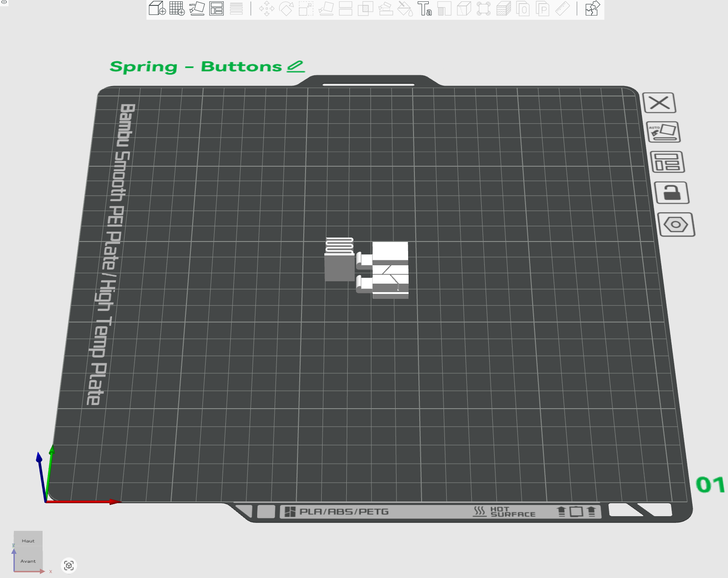Auto orient objects on this plate
This screenshot has width=728, height=578.
pyautogui.click(x=663, y=132)
